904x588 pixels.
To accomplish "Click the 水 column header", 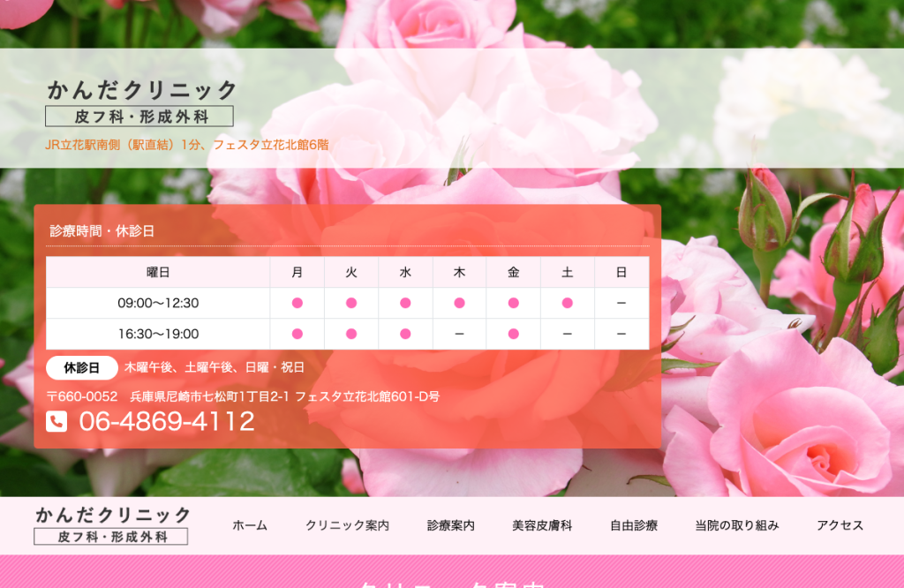I will pyautogui.click(x=405, y=272).
